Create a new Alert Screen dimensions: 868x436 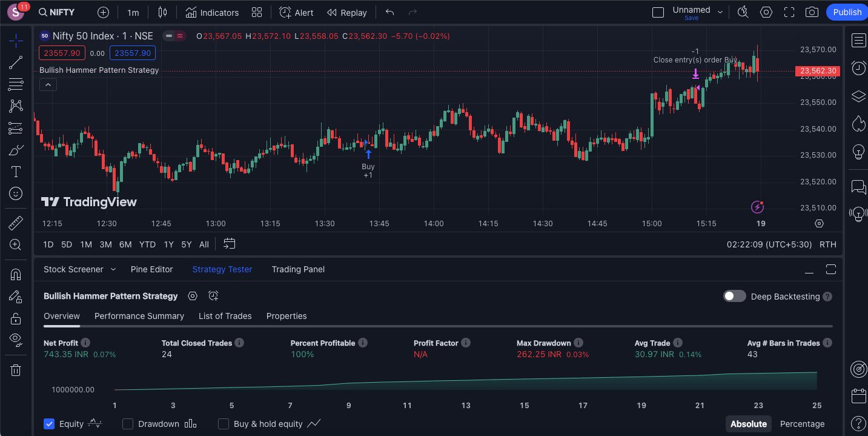[296, 12]
